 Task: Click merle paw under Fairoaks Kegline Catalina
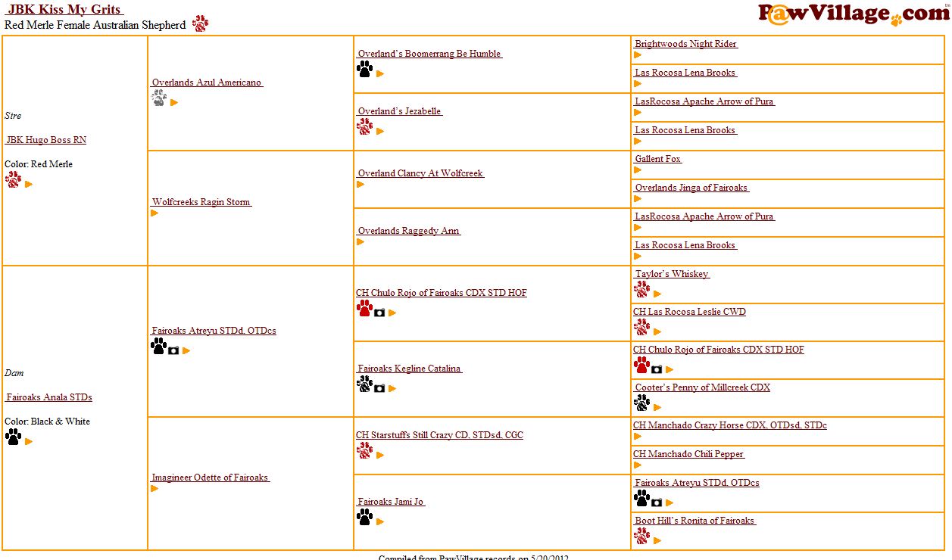tap(364, 384)
